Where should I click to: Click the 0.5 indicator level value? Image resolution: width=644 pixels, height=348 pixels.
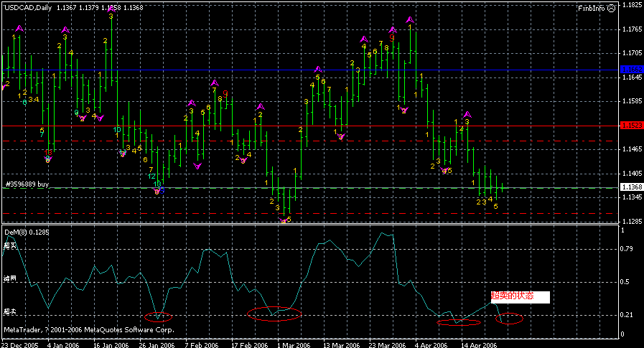[x=625, y=282]
